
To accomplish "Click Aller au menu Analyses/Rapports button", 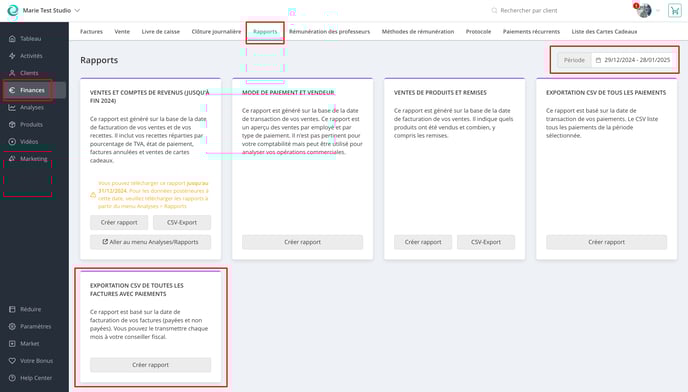I will click(x=150, y=242).
